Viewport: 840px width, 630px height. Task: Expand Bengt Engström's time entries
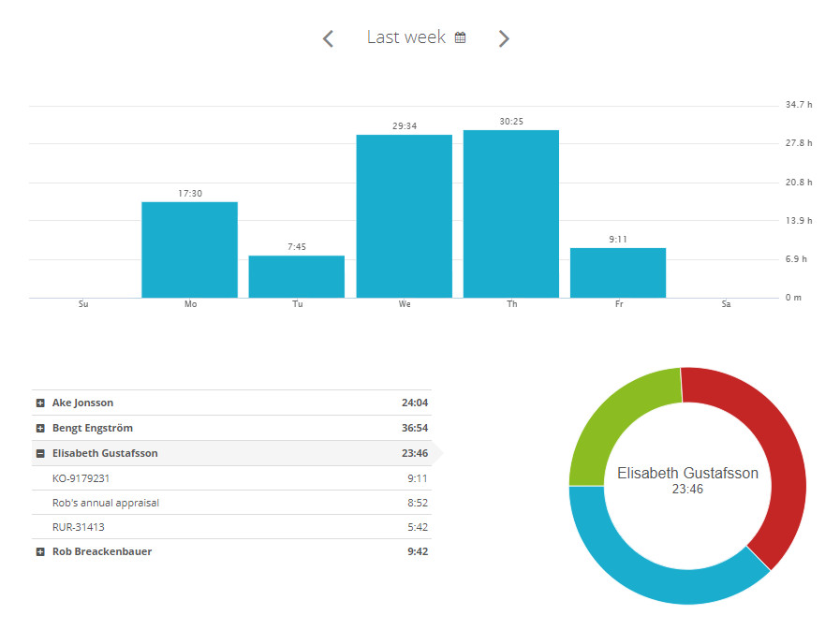point(38,428)
